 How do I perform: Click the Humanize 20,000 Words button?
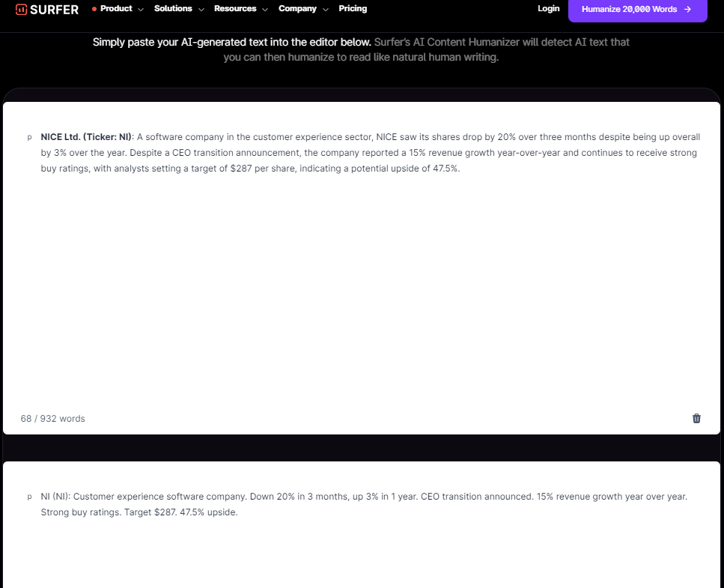[x=637, y=10]
